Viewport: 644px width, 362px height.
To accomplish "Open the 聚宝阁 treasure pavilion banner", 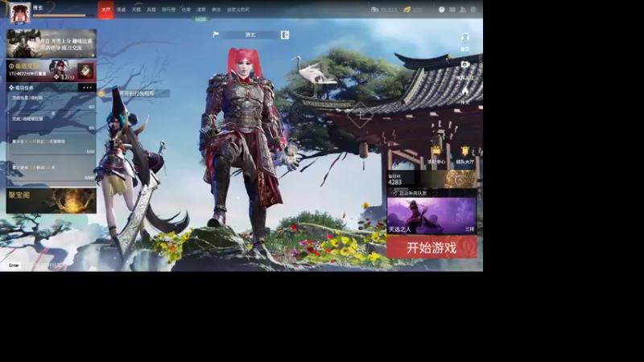I will pyautogui.click(x=52, y=200).
